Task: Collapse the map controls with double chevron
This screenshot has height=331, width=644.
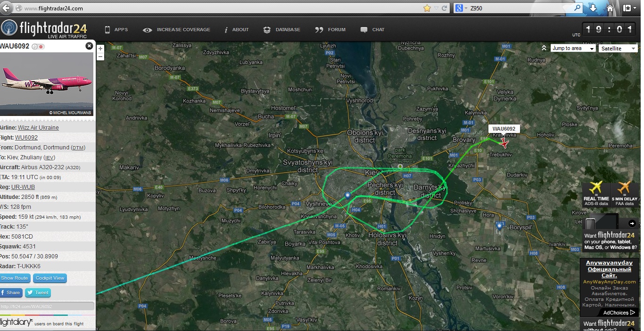Action: coord(544,48)
